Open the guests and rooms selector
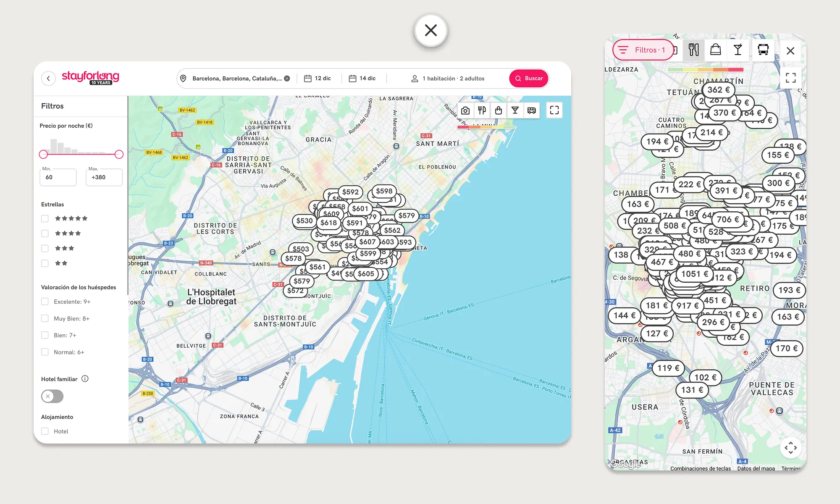This screenshot has width=840, height=504. pyautogui.click(x=448, y=79)
